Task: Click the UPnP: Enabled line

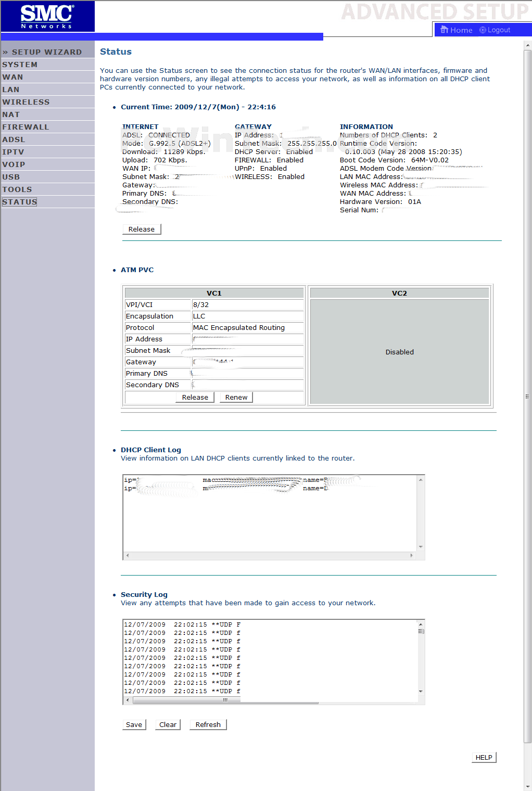Action: point(261,168)
